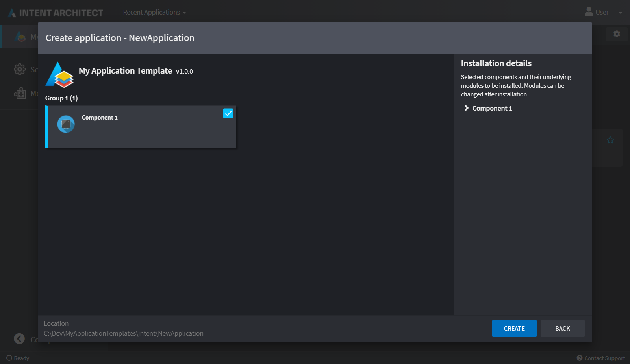Select the Component 1 card label
630x364 pixels.
(100, 118)
